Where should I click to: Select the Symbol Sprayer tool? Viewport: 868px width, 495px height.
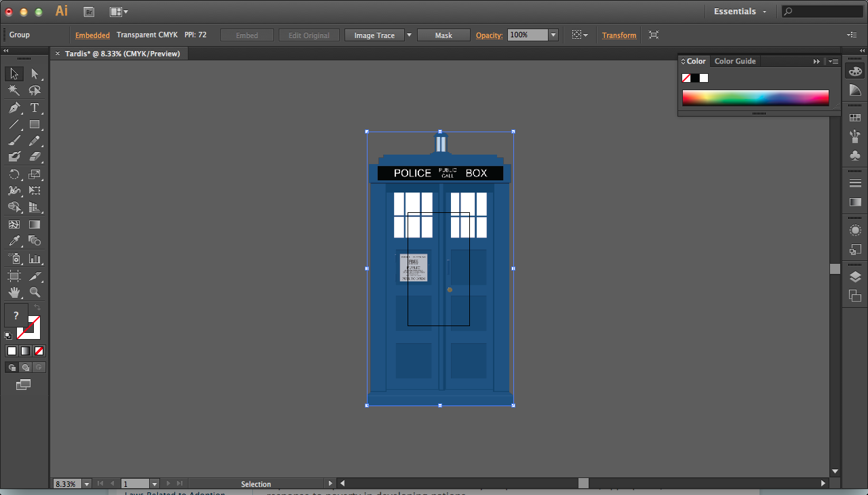coord(14,258)
